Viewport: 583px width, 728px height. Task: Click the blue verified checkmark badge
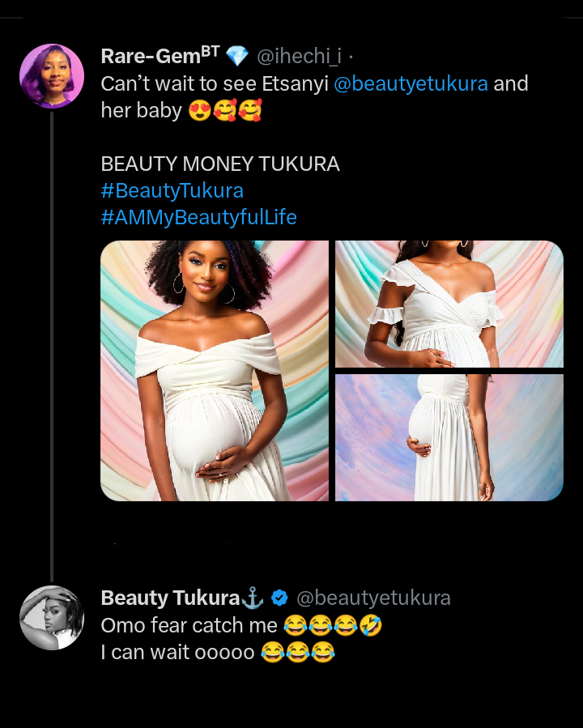click(x=279, y=598)
